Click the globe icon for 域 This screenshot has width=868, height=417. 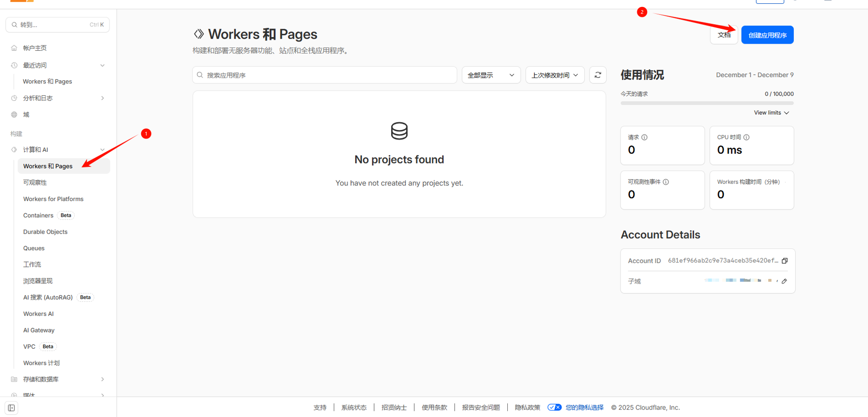[14, 115]
